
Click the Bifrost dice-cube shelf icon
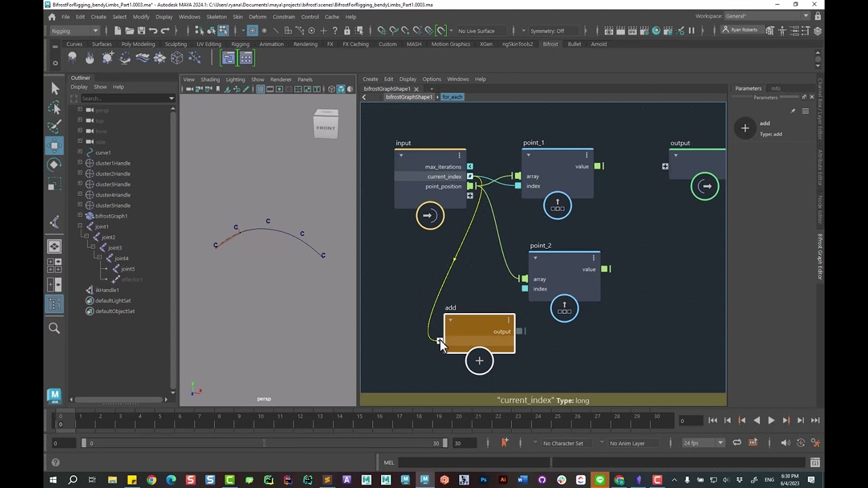coord(177,58)
